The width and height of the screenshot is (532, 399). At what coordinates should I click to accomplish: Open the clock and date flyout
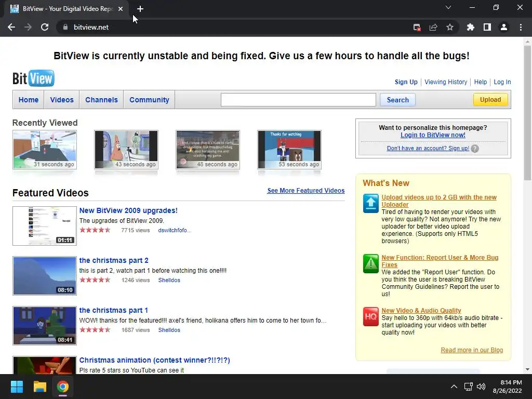tap(508, 387)
